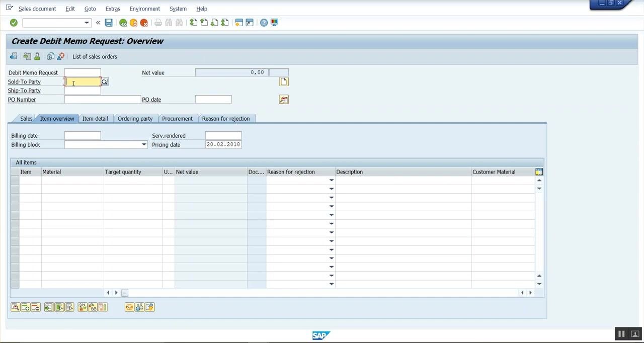
Task: Generate a shortcut icon
Action: [250, 23]
